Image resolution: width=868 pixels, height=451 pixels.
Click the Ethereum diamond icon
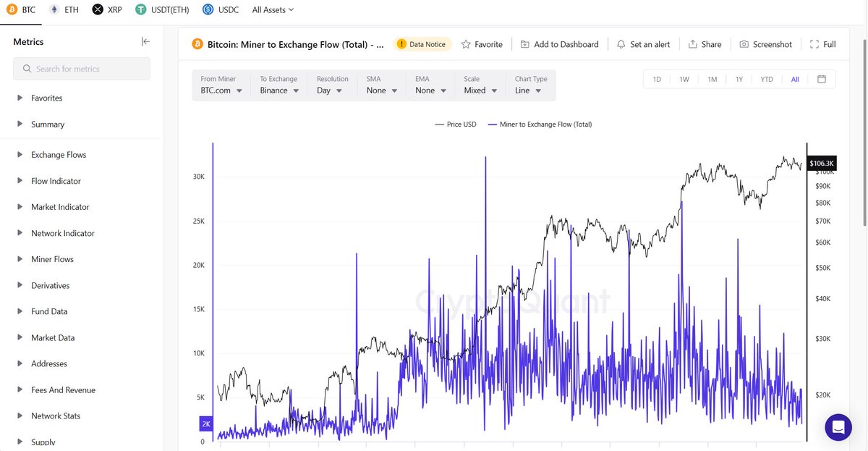[x=54, y=10]
